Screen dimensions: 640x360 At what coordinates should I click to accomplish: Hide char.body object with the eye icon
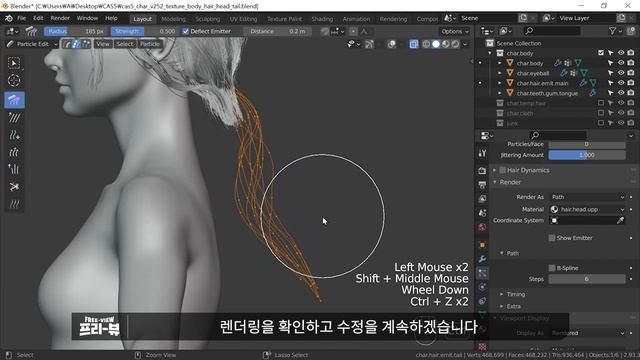click(x=621, y=63)
